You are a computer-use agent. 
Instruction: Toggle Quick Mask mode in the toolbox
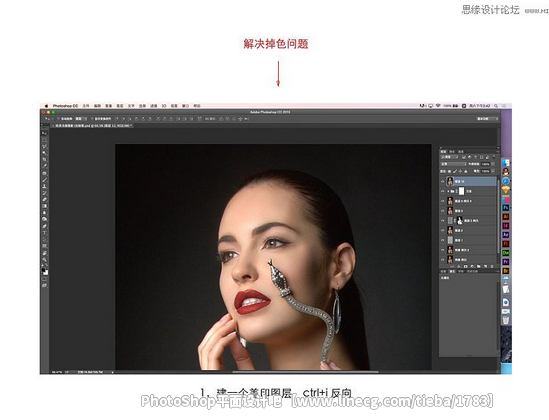coord(44,279)
